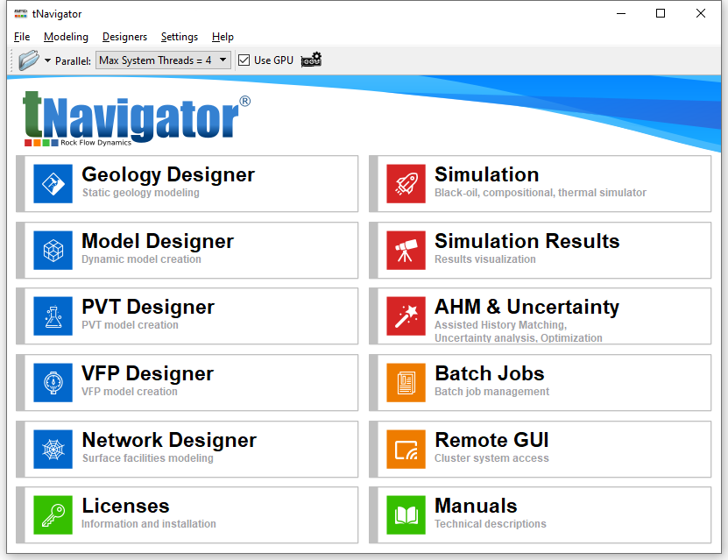This screenshot has height=560, width=728.
Task: Launch Model Designer title text
Action: pos(158,242)
